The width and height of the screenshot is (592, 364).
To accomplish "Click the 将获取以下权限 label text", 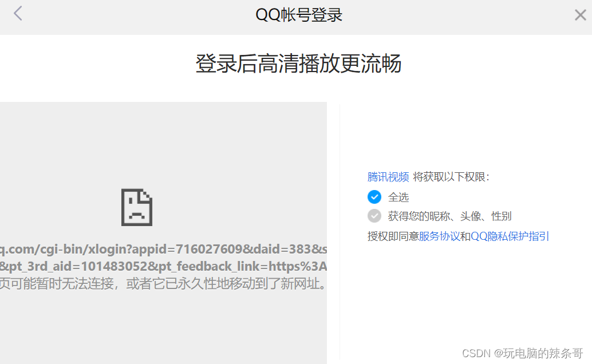I will 451,177.
